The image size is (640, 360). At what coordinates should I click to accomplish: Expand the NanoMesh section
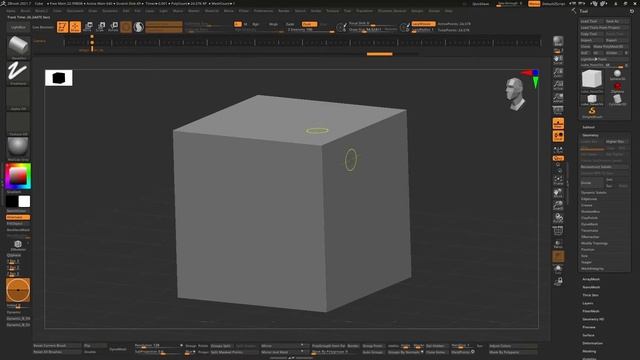tap(591, 287)
